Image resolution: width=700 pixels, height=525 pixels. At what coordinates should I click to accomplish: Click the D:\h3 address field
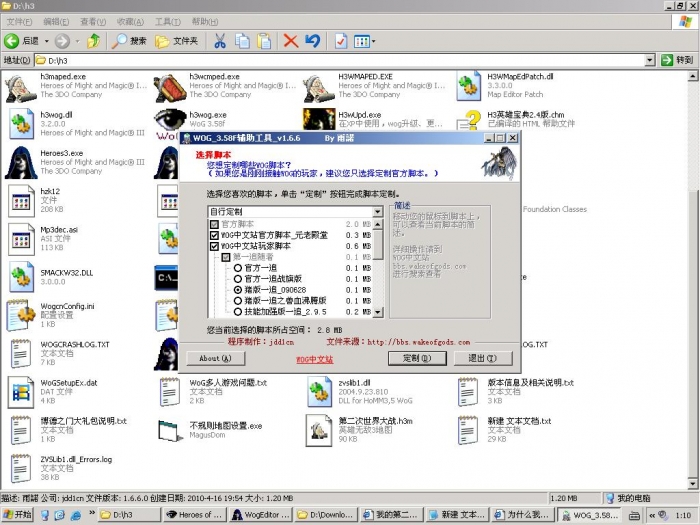(339, 60)
